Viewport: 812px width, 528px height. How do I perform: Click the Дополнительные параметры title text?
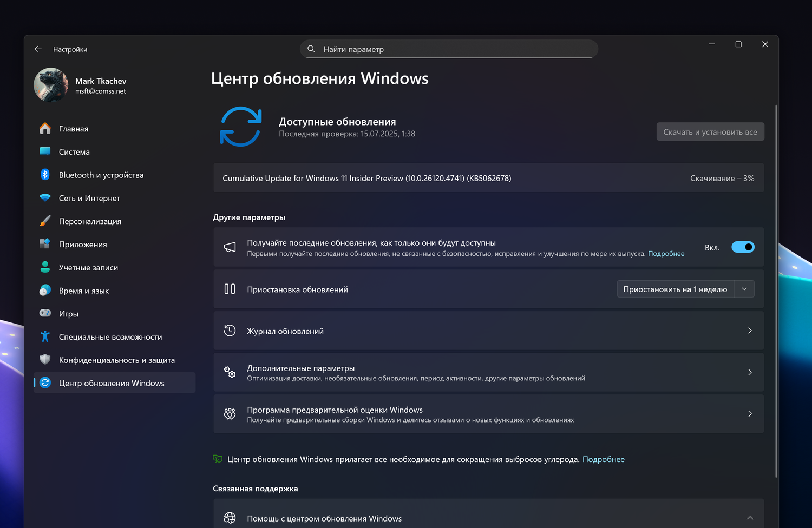click(301, 368)
